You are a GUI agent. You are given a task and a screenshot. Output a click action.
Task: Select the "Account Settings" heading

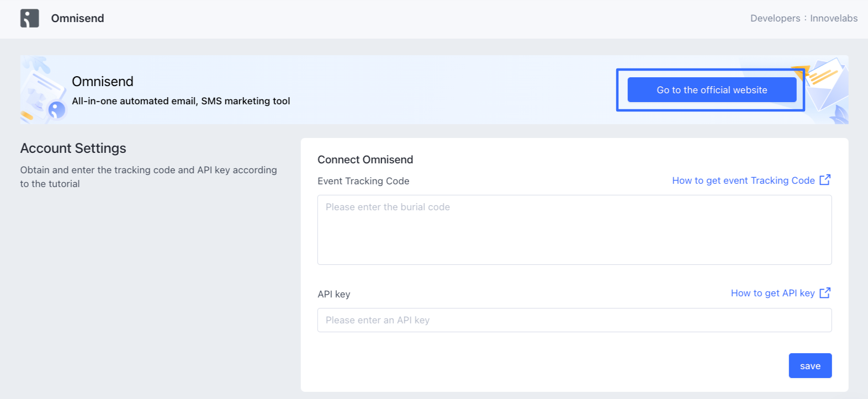pyautogui.click(x=73, y=148)
